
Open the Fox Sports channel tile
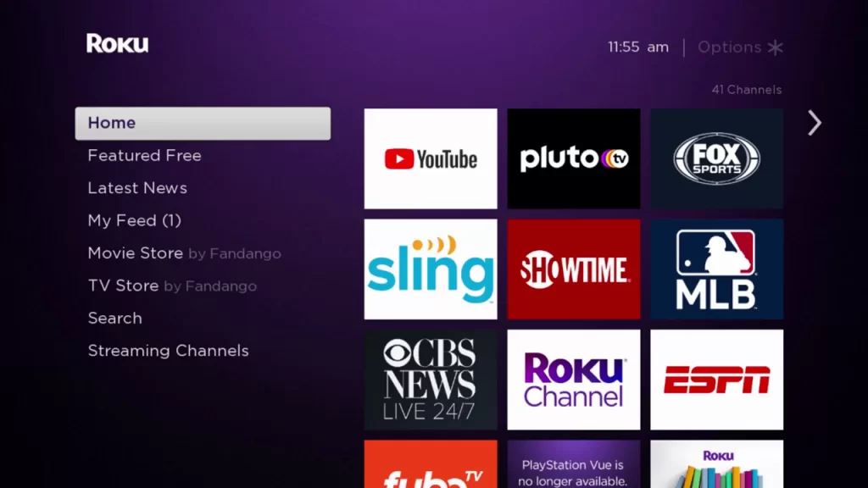[716, 158]
